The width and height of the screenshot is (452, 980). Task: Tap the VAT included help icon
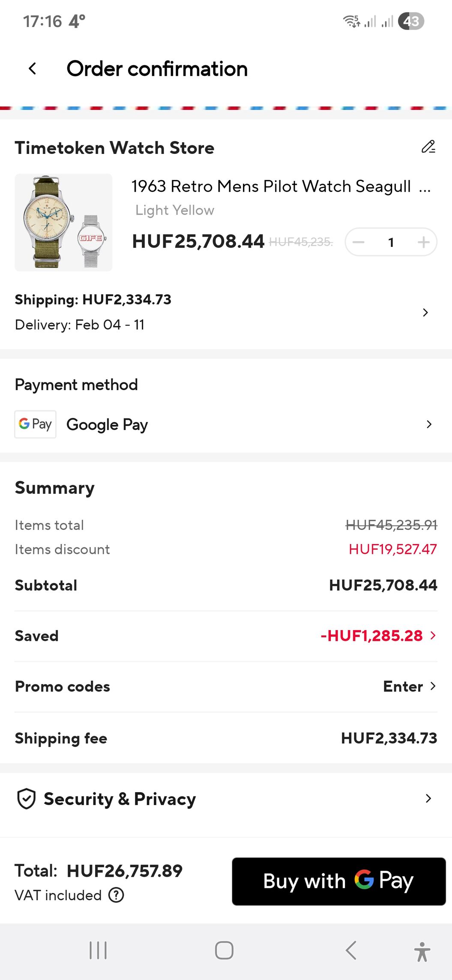tap(116, 895)
